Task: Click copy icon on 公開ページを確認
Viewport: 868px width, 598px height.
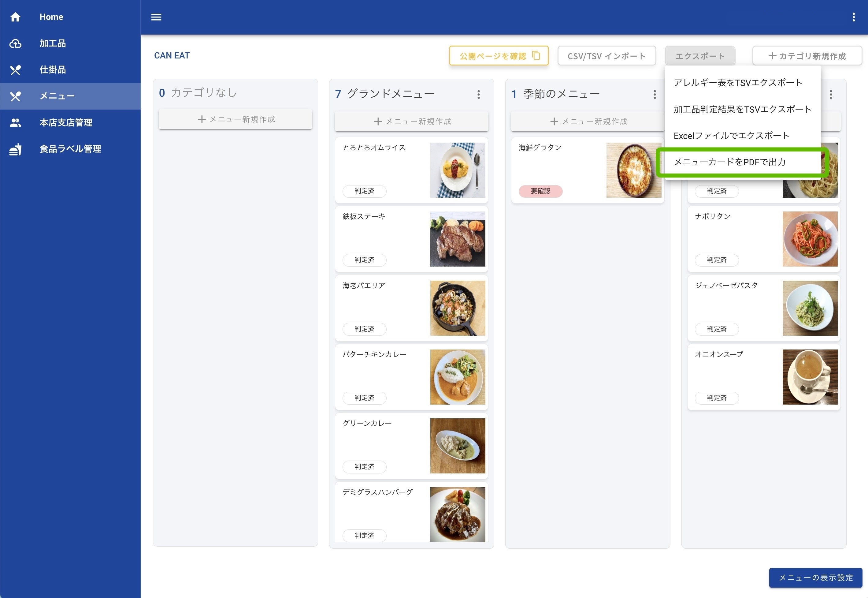Action: coord(536,55)
